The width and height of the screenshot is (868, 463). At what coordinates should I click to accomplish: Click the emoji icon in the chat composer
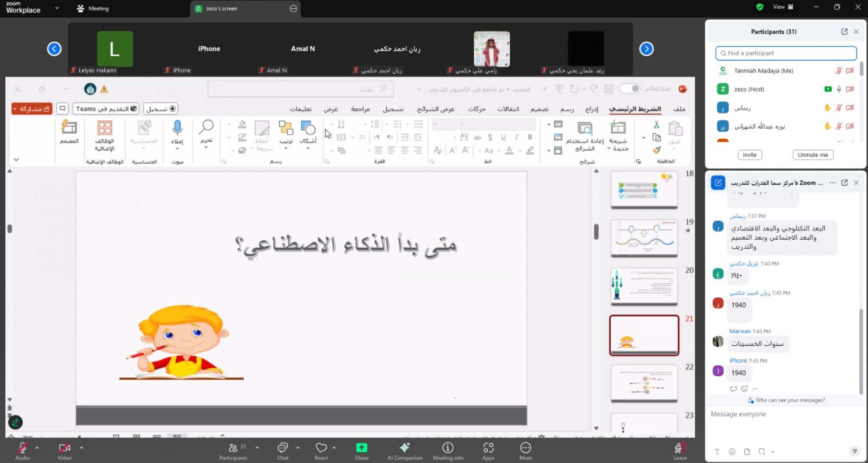[732, 451]
